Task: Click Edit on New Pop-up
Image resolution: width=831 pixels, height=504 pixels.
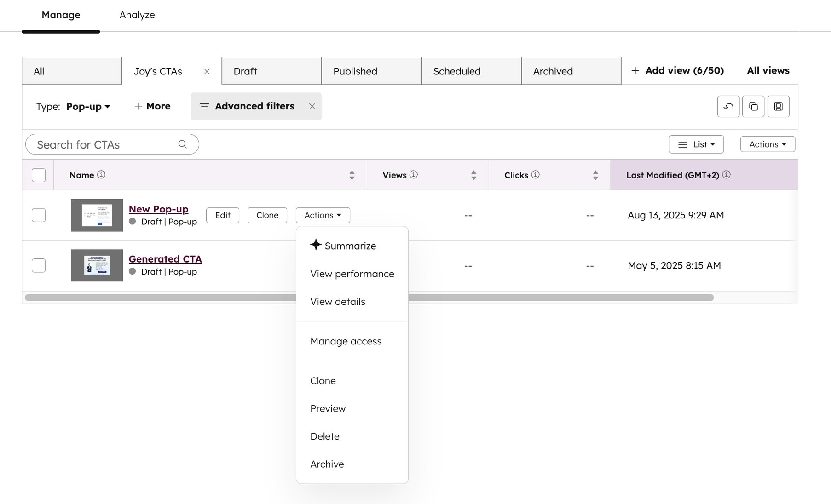Action: coord(222,215)
